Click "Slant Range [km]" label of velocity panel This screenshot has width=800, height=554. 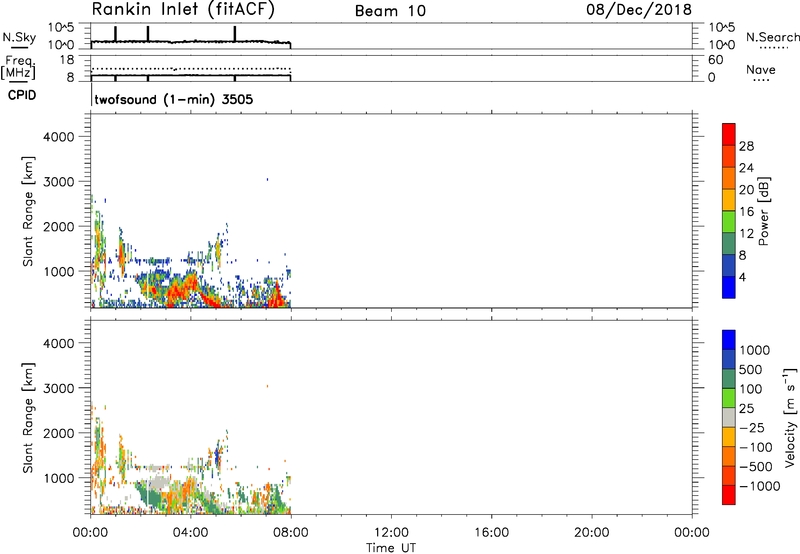click(28, 417)
